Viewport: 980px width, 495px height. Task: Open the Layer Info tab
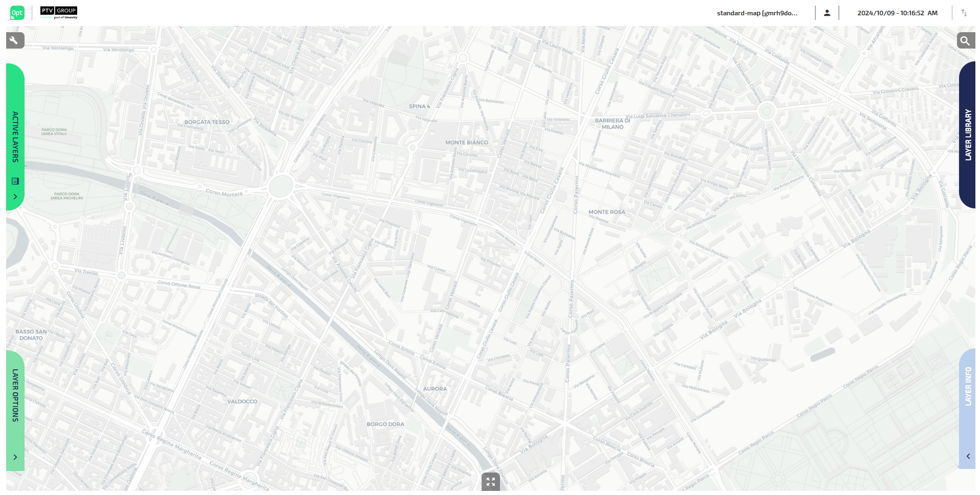[x=968, y=386]
